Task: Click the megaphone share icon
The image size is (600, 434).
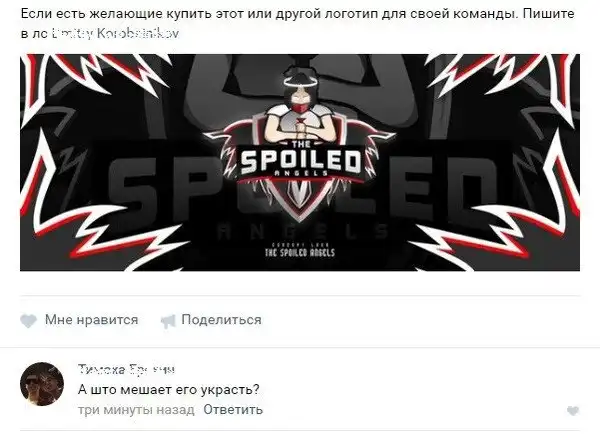Action: [168, 321]
